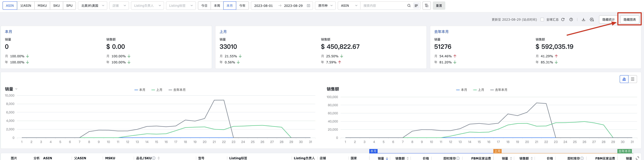644x160 pixels.
Task: Switch to the ASIN dimension tab
Action: 10,6
